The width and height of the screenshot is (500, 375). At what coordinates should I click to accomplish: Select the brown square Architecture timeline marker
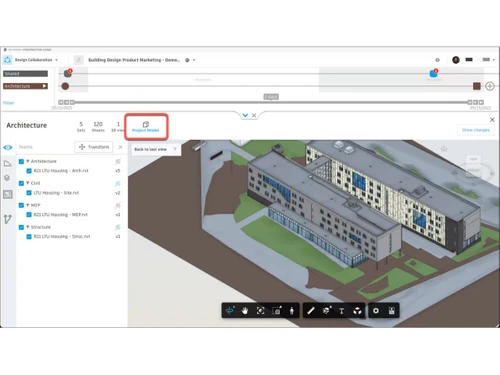pos(477,86)
